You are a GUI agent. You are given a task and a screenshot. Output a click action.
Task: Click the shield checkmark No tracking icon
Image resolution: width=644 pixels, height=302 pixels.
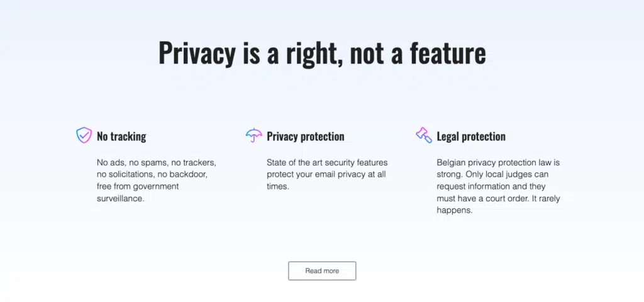click(84, 135)
